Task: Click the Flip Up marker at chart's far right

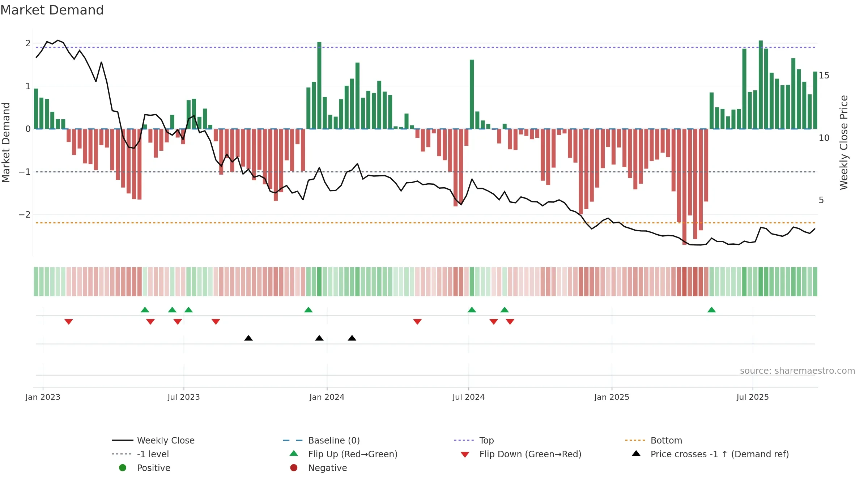Action: pyautogui.click(x=711, y=310)
